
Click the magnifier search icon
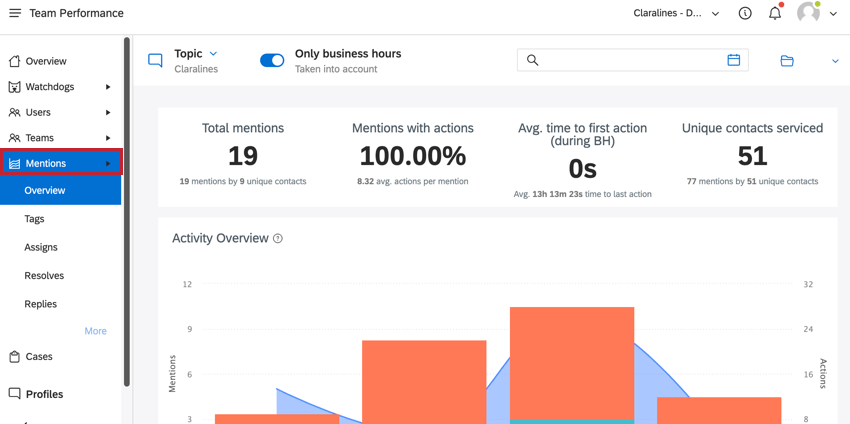click(532, 60)
